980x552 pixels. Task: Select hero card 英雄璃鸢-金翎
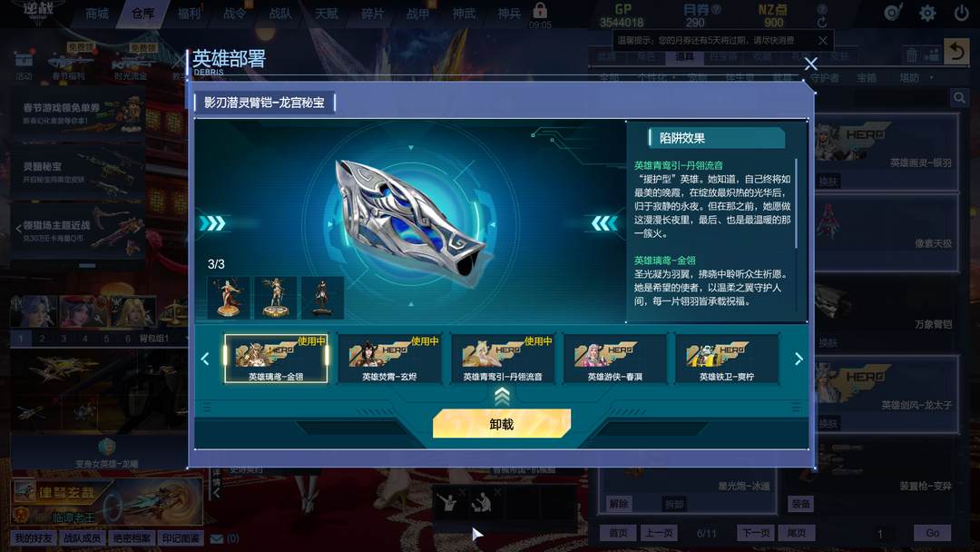coord(276,358)
